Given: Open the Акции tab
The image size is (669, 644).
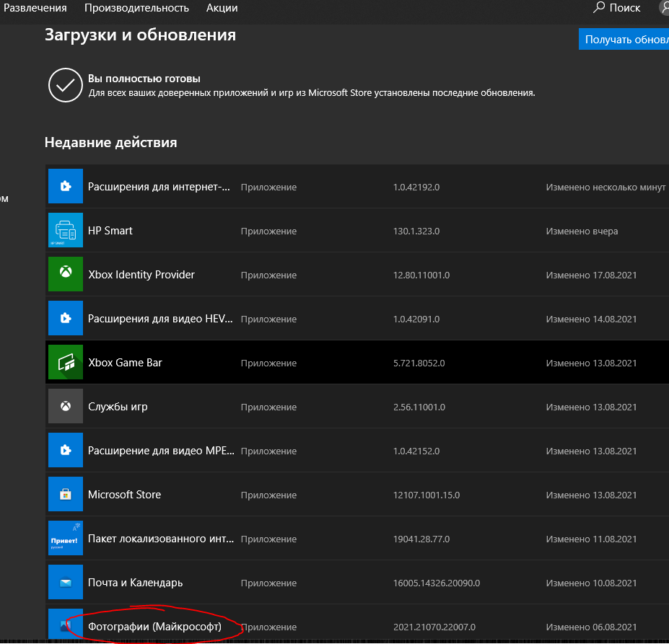Looking at the screenshot, I should pos(222,8).
